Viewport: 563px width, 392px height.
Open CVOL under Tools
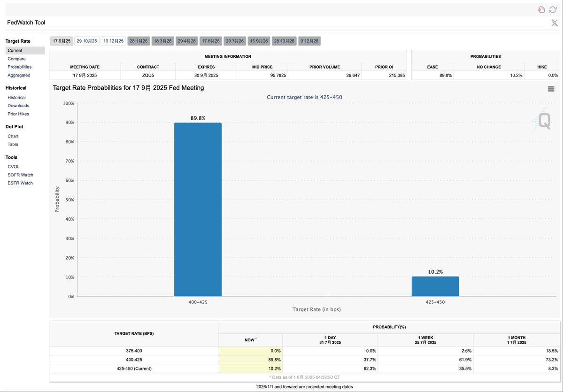[14, 167]
